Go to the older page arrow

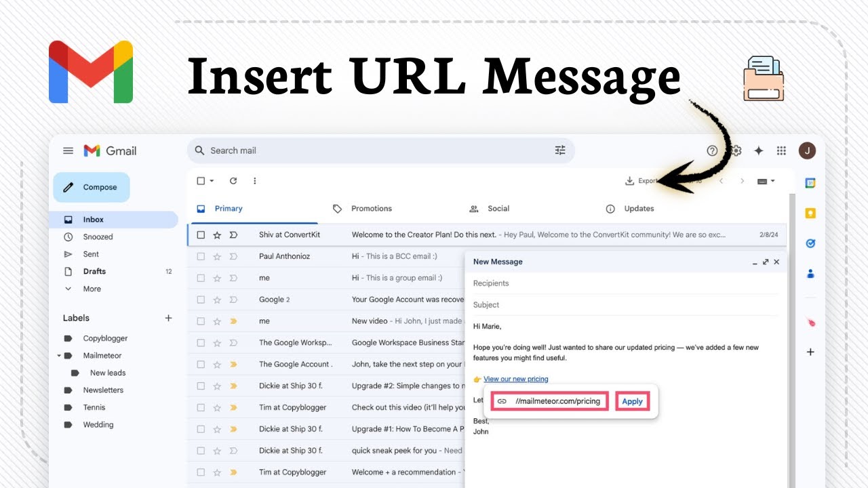pos(743,181)
